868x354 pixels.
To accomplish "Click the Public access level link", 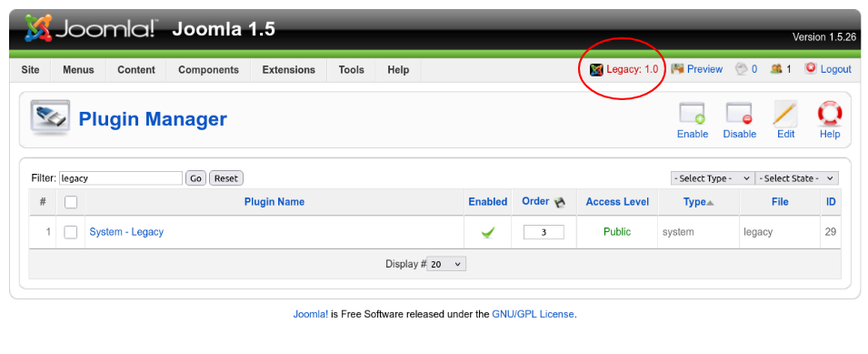I will pos(617,231).
